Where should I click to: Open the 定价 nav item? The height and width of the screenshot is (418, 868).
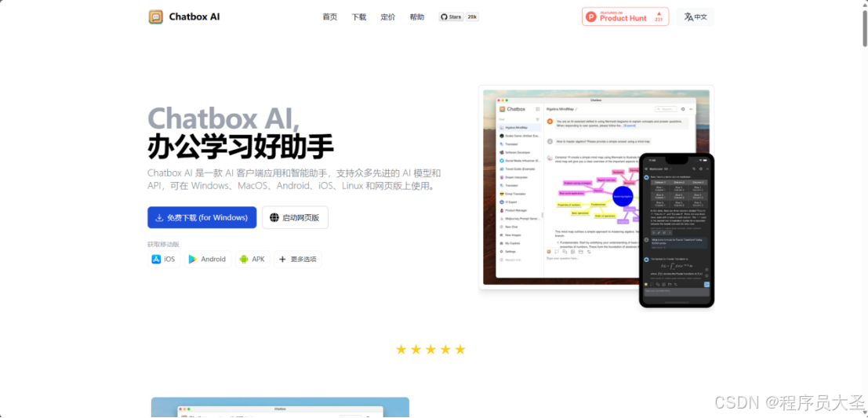point(388,17)
